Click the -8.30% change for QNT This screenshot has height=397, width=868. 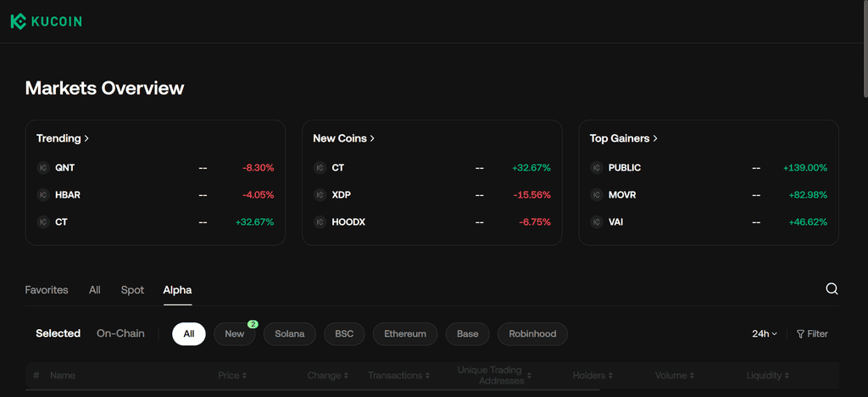tap(258, 168)
